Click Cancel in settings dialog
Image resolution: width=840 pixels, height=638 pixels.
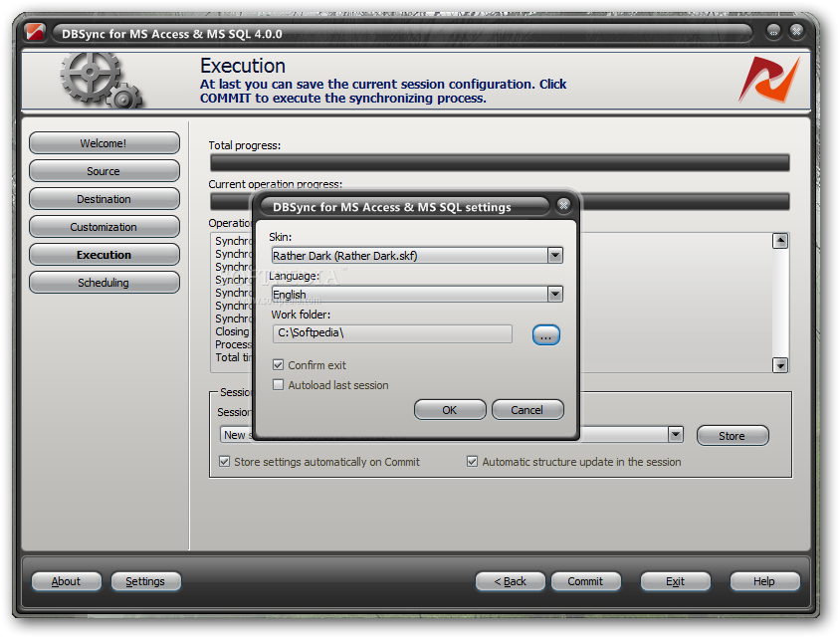527,410
